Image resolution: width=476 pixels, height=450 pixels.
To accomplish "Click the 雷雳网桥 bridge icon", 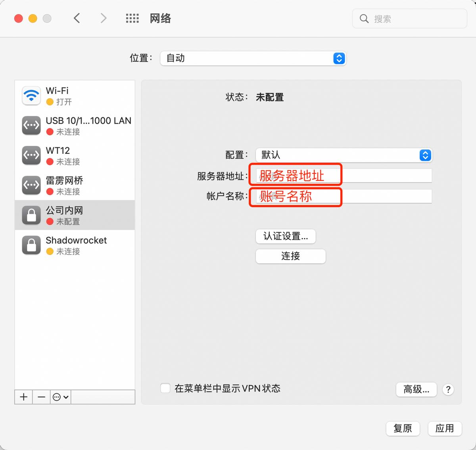I will (x=31, y=185).
